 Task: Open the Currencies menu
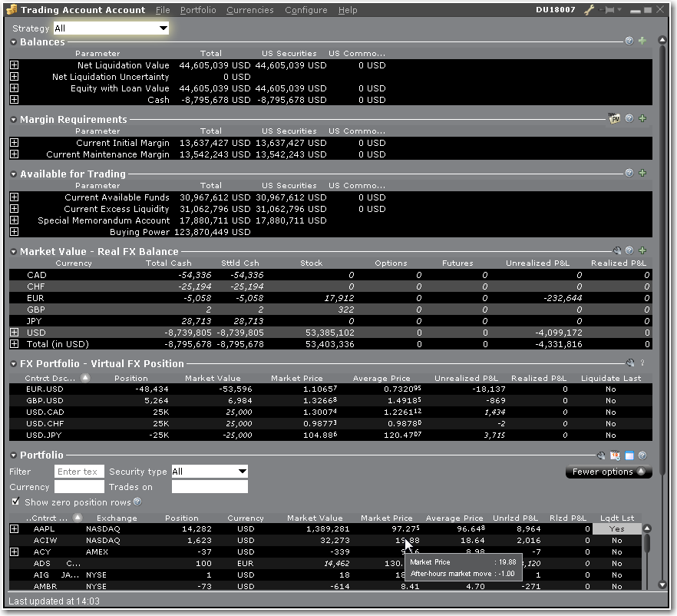[x=250, y=10]
